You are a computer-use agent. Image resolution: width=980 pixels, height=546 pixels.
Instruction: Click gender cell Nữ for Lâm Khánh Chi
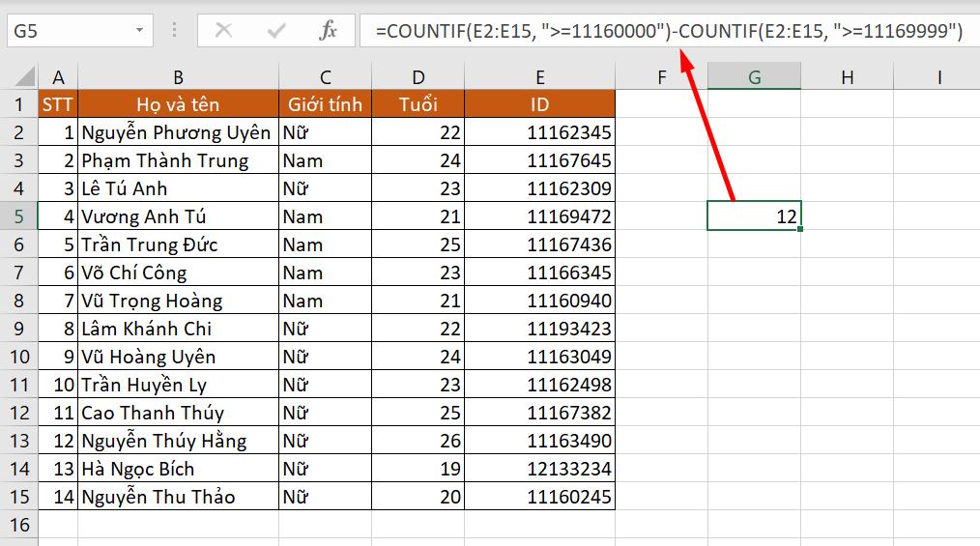point(325,328)
